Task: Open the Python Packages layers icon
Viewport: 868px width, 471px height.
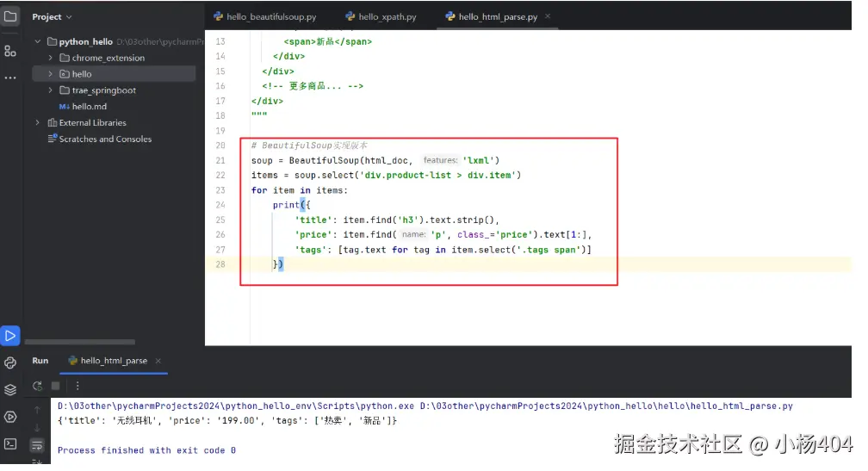Action: click(10, 390)
